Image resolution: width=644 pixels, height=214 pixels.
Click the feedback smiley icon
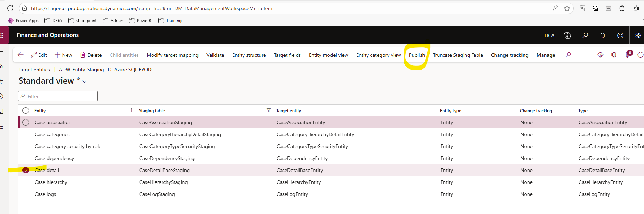pos(620,35)
